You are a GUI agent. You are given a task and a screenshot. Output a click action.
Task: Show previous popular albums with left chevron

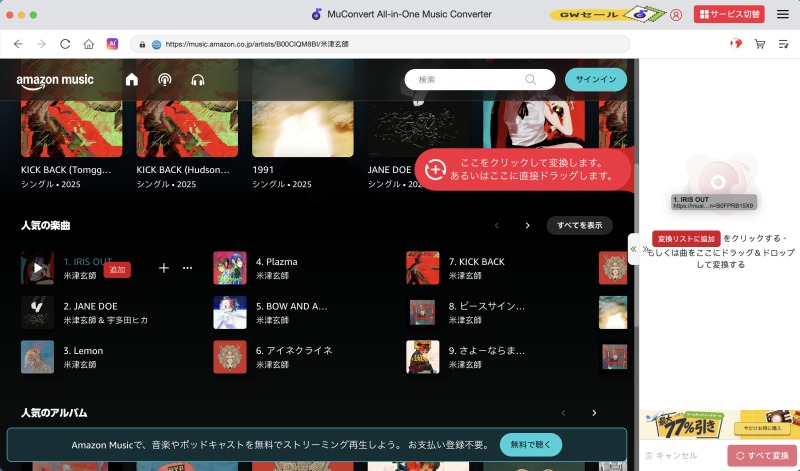(563, 413)
